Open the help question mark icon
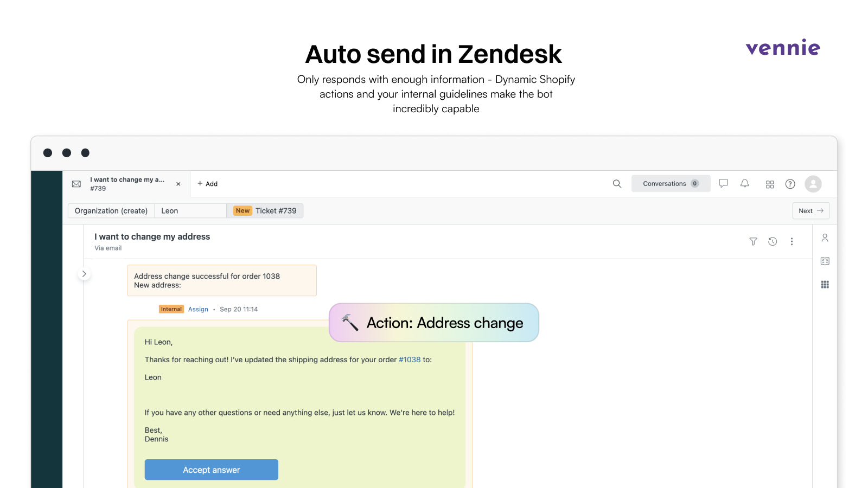868x488 pixels. 790,184
